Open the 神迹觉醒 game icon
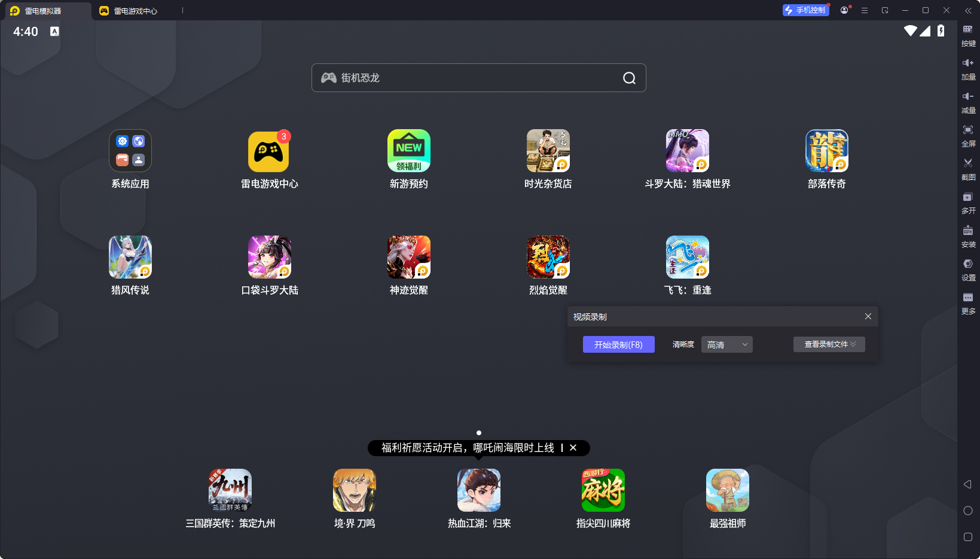Image resolution: width=980 pixels, height=559 pixels. click(409, 257)
